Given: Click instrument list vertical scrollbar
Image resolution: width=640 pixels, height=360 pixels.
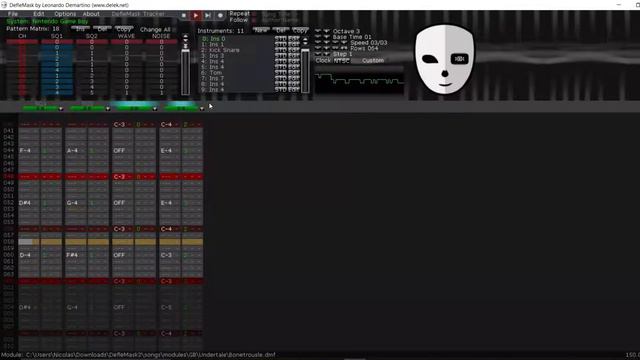Looking at the screenshot, I should 305,70.
